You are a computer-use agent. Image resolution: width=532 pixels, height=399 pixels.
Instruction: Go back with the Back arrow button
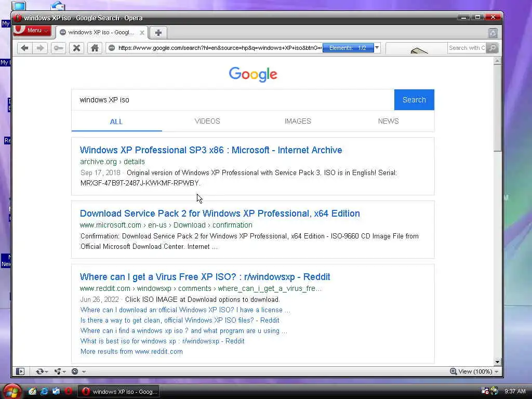25,48
